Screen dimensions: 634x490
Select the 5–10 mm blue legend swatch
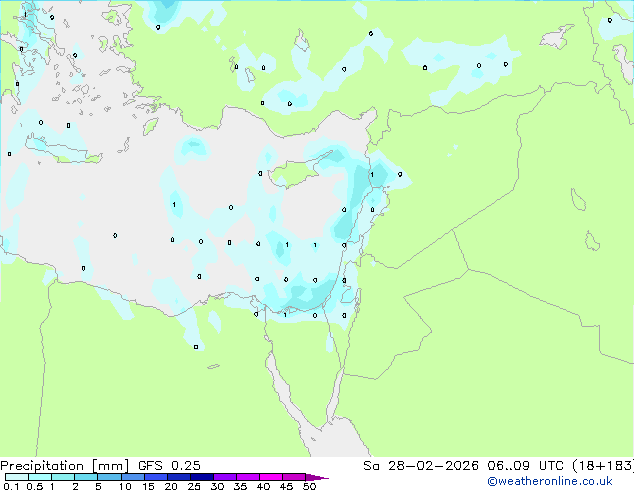109,477
